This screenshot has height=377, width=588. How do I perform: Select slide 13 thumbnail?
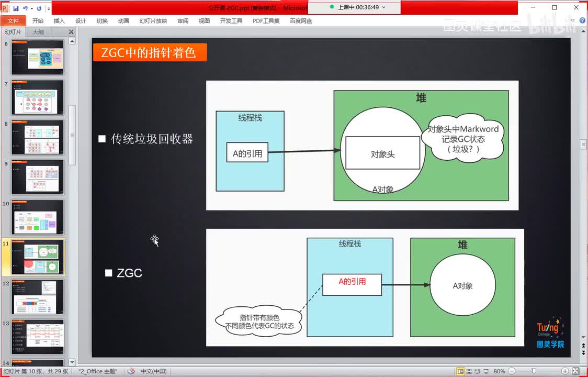pos(38,337)
